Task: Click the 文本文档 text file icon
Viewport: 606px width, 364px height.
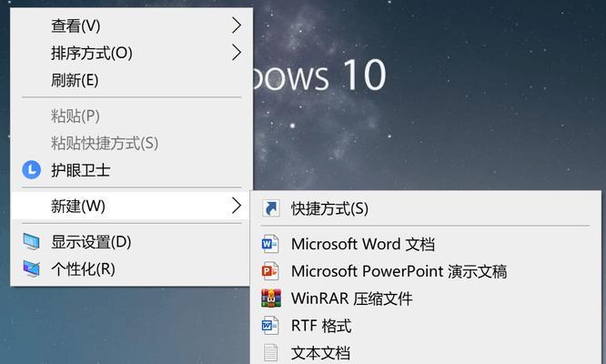Action: pyautogui.click(x=270, y=352)
